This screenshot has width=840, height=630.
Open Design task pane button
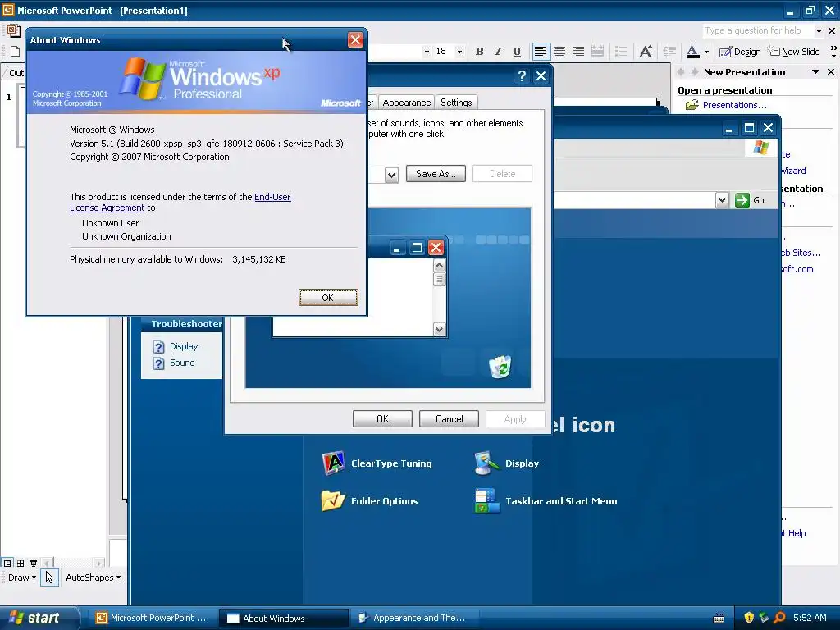740,52
